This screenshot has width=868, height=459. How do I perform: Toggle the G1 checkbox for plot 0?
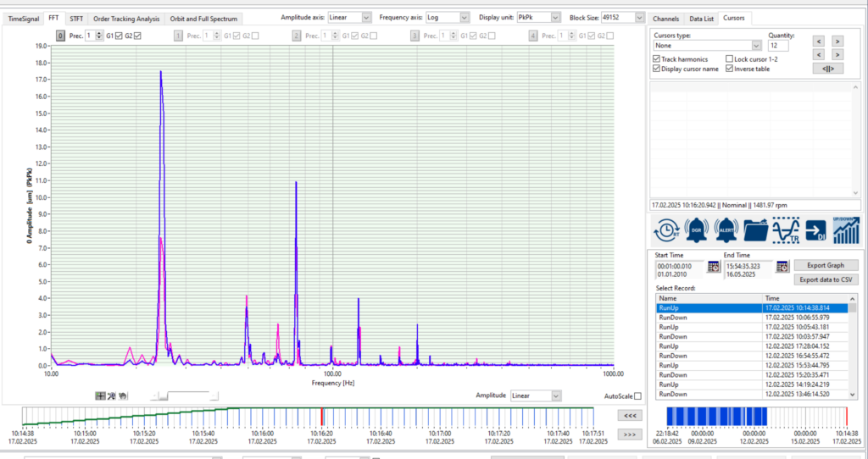pos(119,36)
